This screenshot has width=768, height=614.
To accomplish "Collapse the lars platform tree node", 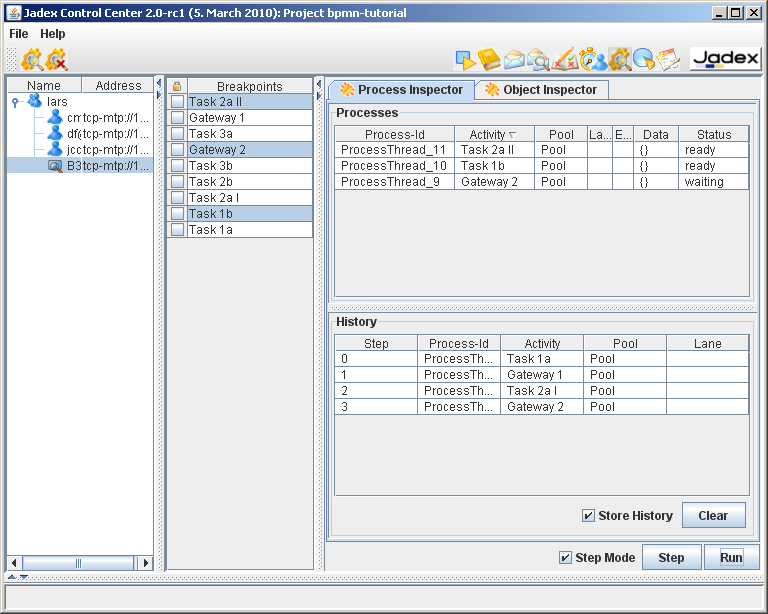I will [x=15, y=102].
